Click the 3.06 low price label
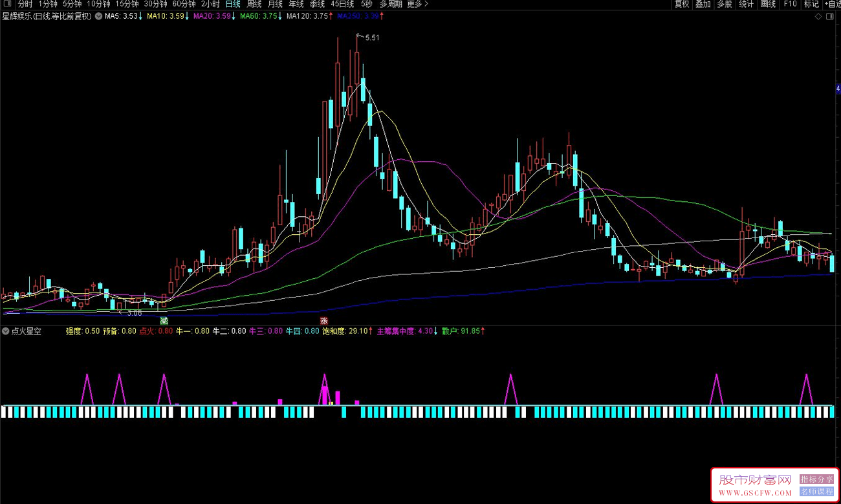 tap(134, 313)
